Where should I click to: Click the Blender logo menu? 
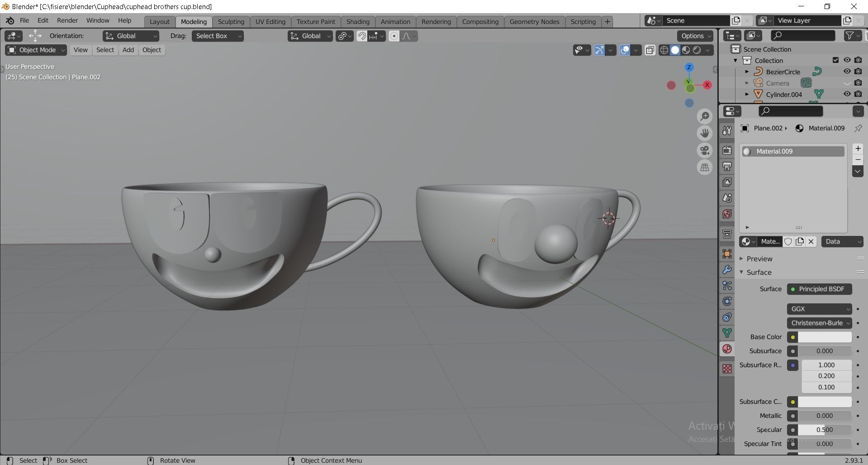(10, 21)
